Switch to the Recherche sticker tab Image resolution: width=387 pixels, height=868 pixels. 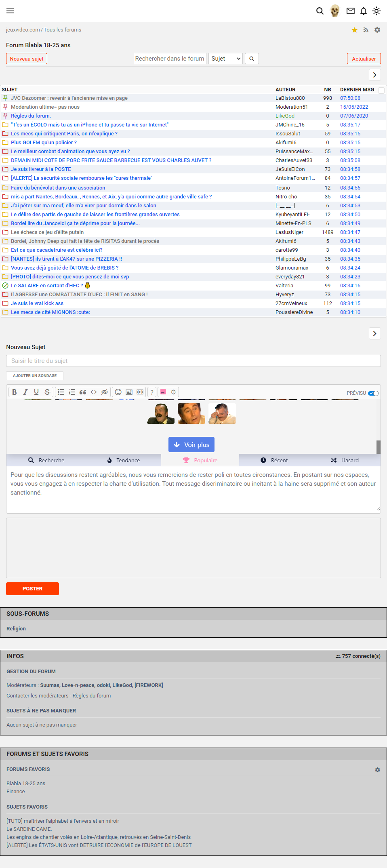[46, 460]
